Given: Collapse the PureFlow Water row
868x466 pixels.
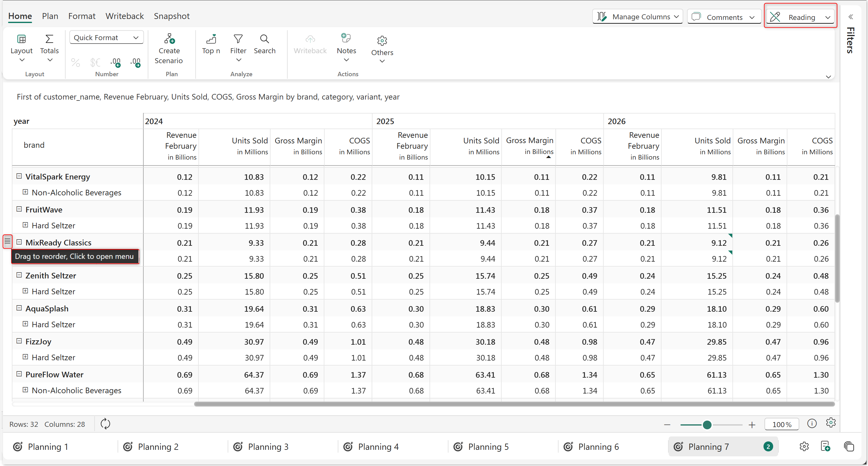Looking at the screenshot, I should coord(19,374).
